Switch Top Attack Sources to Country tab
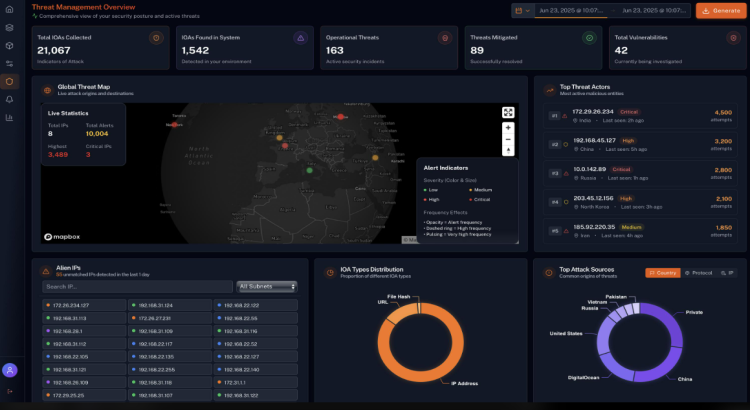 (x=662, y=273)
